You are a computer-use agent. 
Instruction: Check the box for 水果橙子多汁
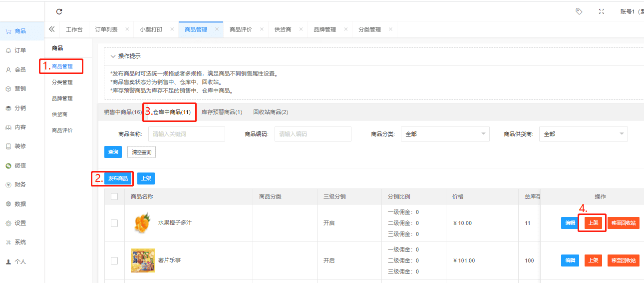click(x=114, y=223)
